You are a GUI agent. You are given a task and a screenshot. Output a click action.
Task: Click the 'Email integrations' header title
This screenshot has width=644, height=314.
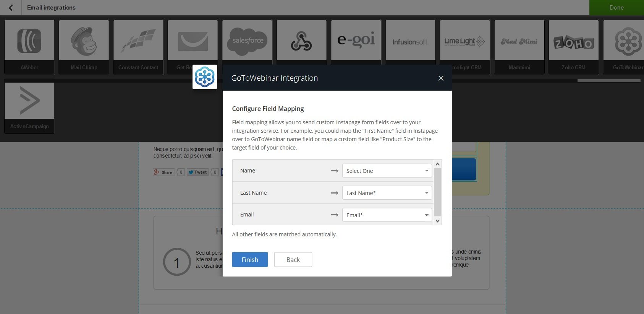[51, 8]
